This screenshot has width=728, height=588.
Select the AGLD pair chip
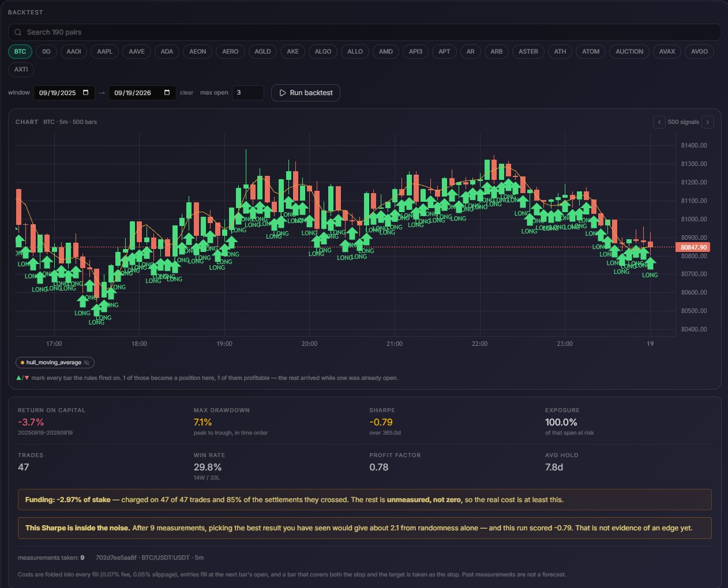[262, 51]
